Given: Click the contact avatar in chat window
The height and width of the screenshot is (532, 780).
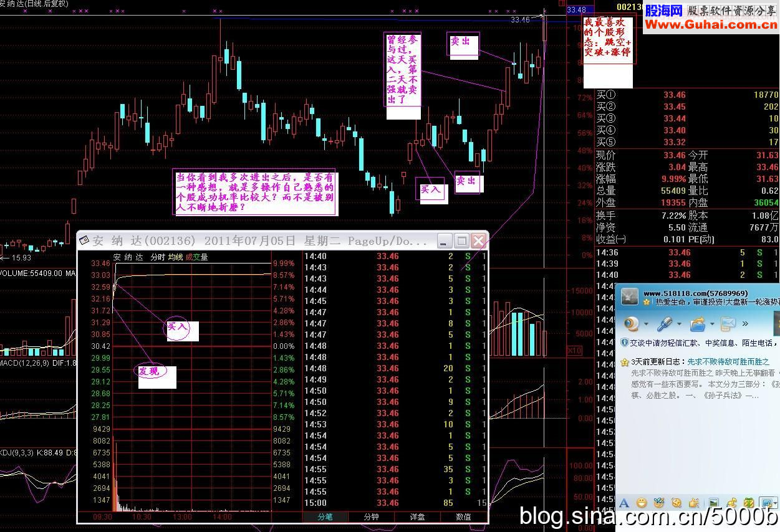Looking at the screenshot, I should pyautogui.click(x=630, y=297).
